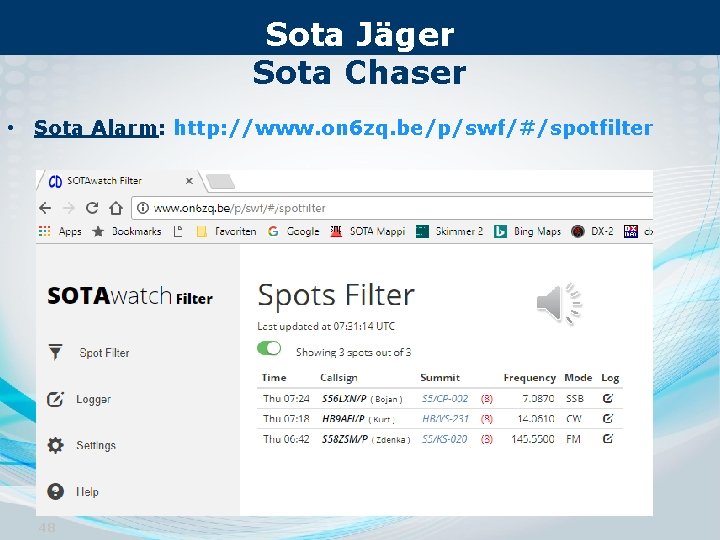Open summit link HB/VS-231
Screen dimensions: 720x540
(445, 419)
